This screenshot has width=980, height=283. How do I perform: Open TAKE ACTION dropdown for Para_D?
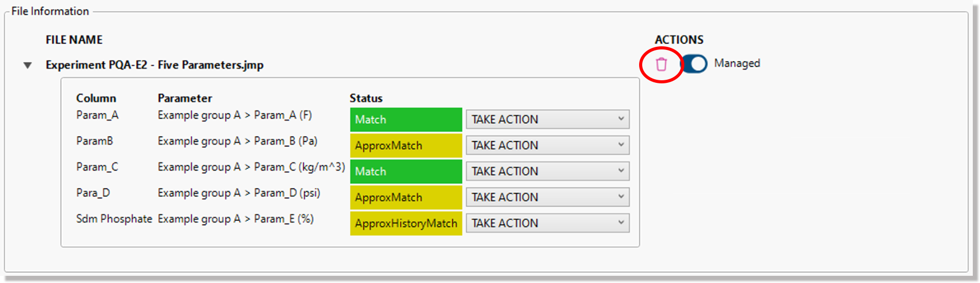(547, 198)
